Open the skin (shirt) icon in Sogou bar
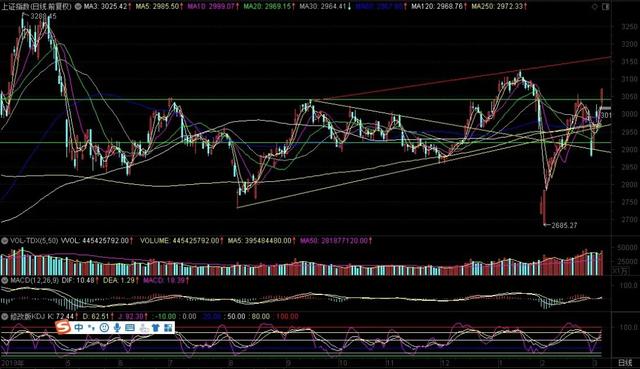This screenshot has width=640, height=369. click(x=156, y=327)
